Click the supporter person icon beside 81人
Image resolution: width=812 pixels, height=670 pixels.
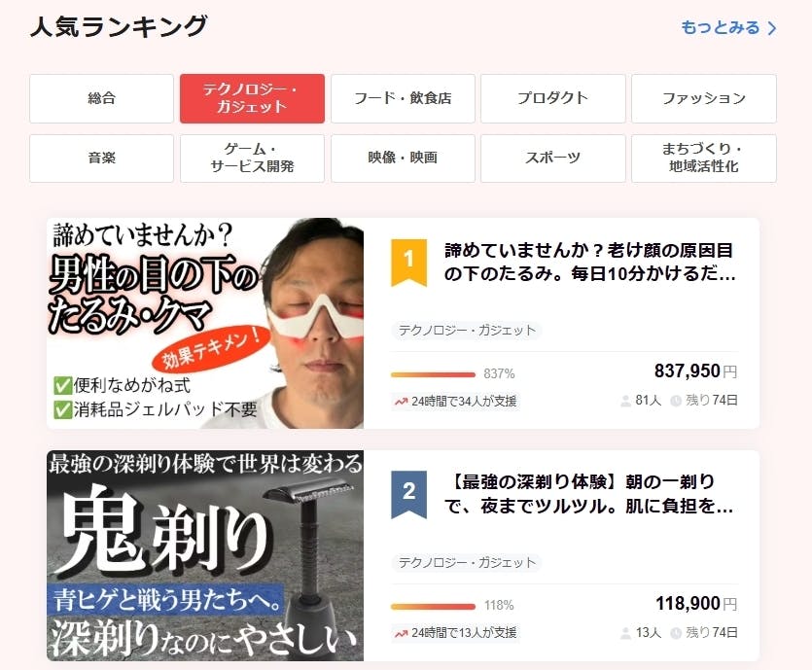point(625,401)
